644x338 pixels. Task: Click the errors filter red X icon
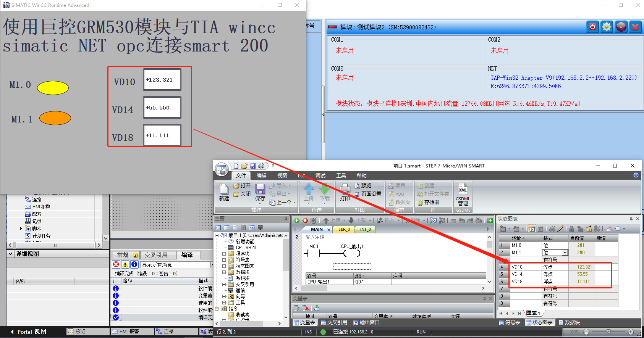(x=116, y=264)
